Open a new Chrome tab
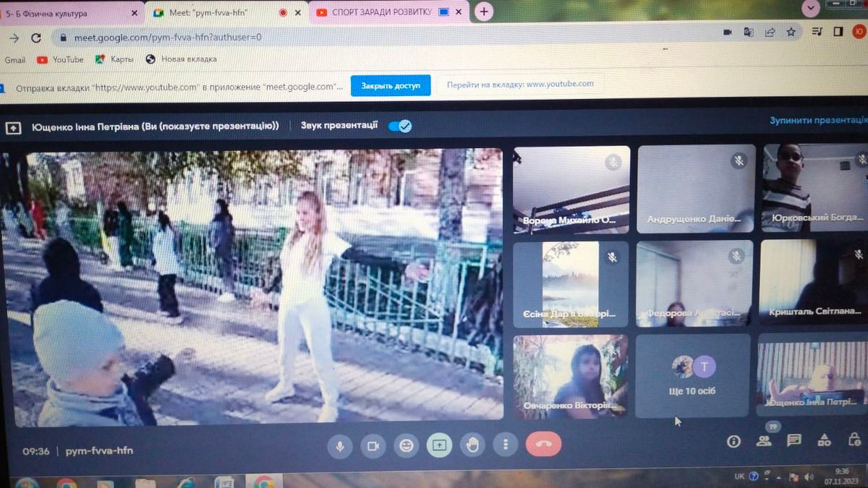Viewport: 868px width, 488px height. pyautogui.click(x=484, y=11)
